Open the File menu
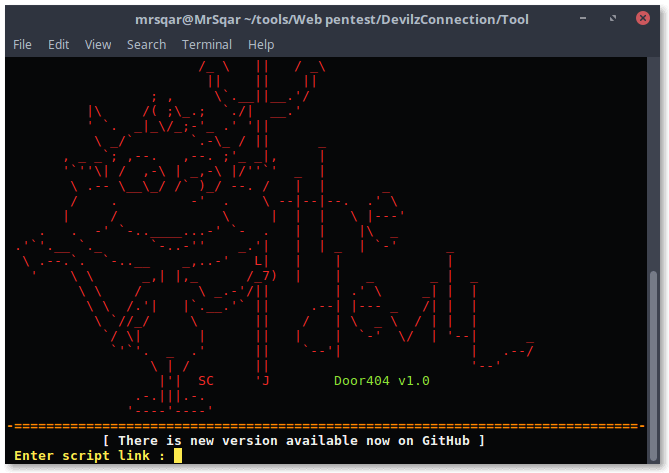This screenshot has width=669, height=473. (x=22, y=44)
